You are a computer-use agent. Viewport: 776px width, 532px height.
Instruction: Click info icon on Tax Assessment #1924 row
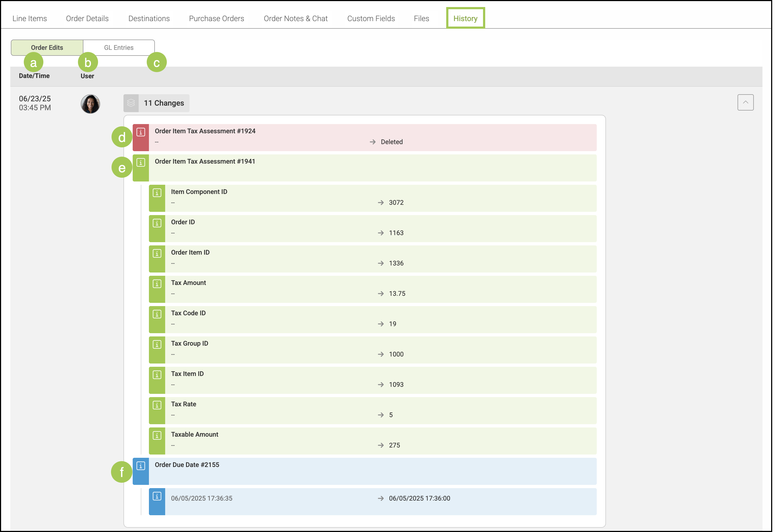(x=141, y=132)
